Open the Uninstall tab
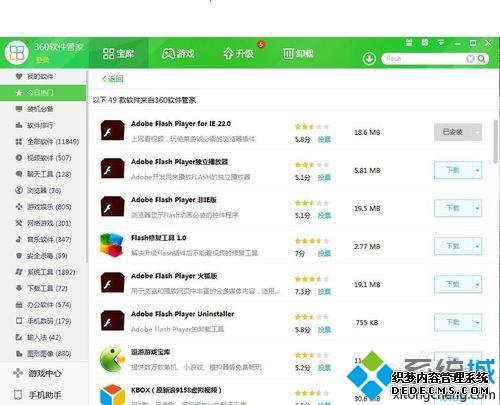Image resolution: width=500 pixels, height=405 pixels. [x=298, y=53]
